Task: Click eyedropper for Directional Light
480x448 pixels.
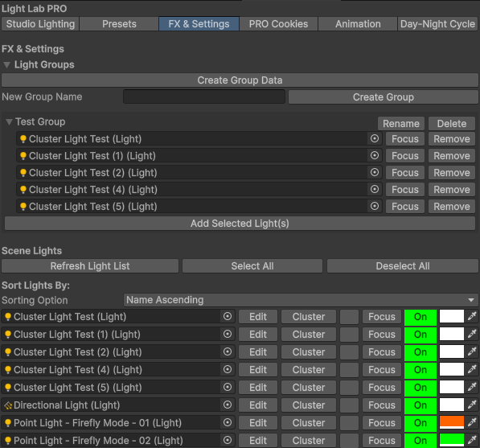Action: pyautogui.click(x=472, y=405)
